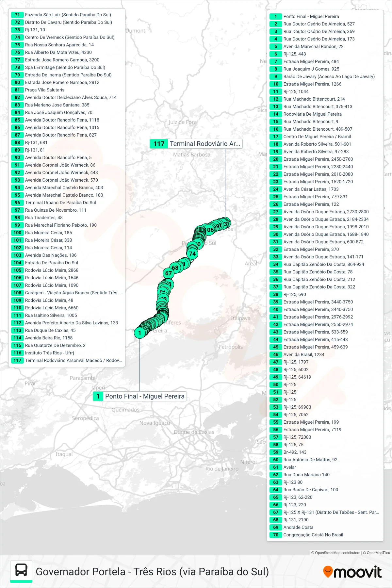Click the Juiz de Fora map label
The image size is (392, 588).
(183, 122)
